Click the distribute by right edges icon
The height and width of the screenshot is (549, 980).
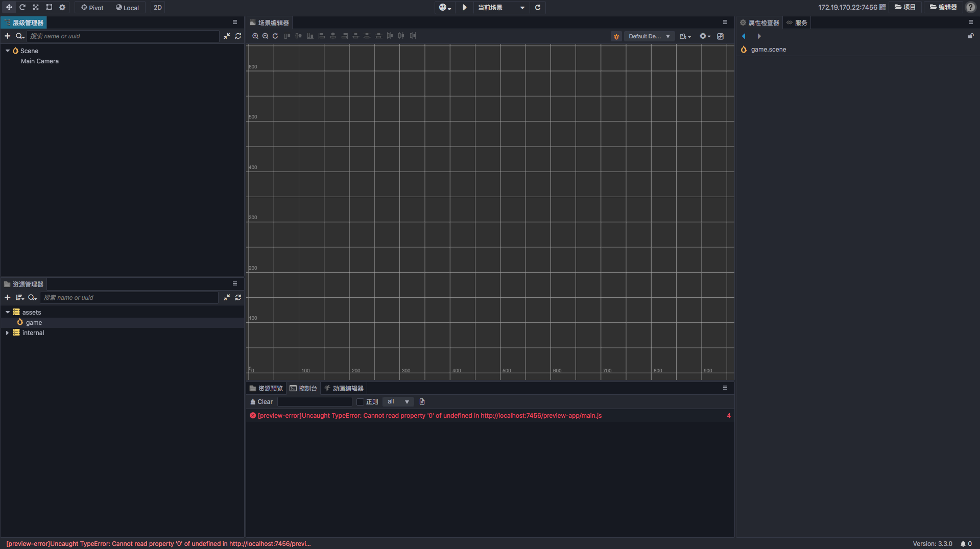[413, 36]
